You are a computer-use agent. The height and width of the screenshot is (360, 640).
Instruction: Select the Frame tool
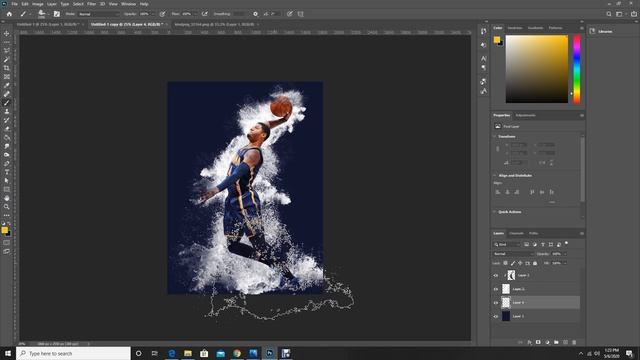(x=7, y=77)
